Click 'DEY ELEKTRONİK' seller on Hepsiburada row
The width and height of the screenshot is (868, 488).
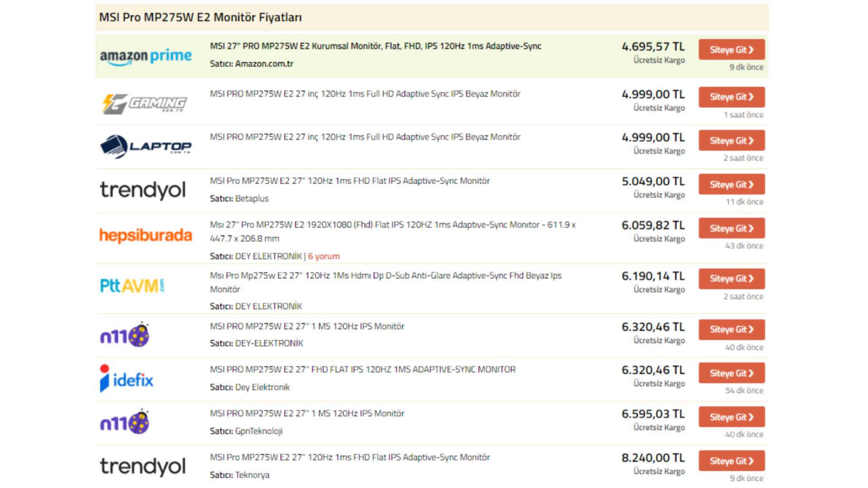coord(269,256)
